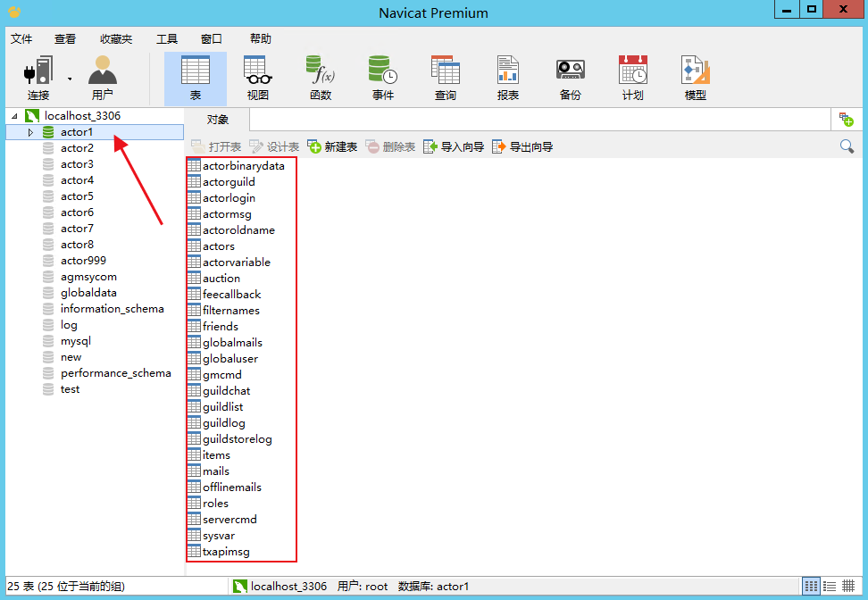Select the 视图 (View) toolbar icon
The width and height of the screenshot is (868, 600).
[257, 78]
